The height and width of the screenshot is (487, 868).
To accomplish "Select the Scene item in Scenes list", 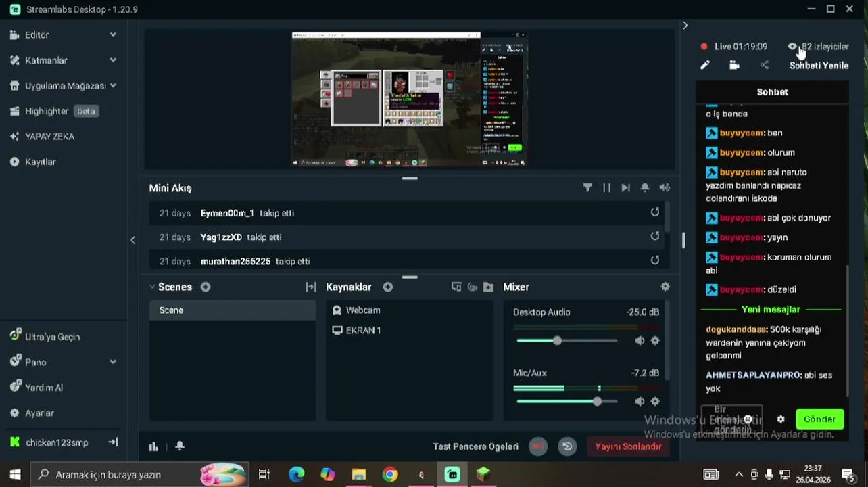I will [x=232, y=310].
